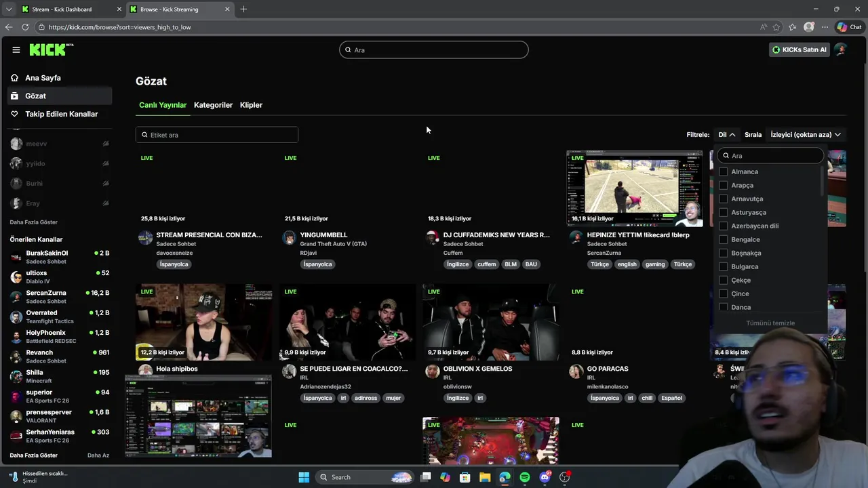This screenshot has height=488, width=868.
Task: Click the language list Ara search box
Action: (x=771, y=156)
